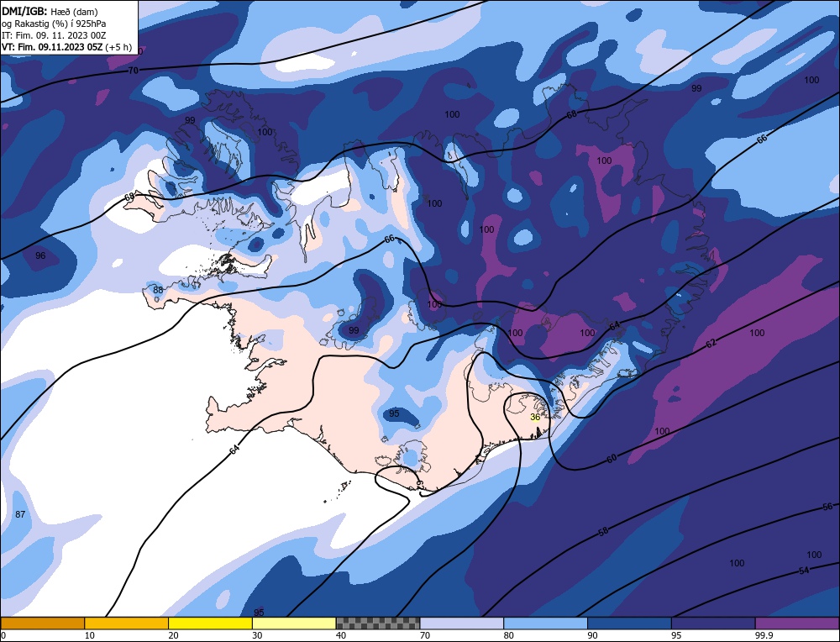Click the '99.9' tick label in the legend
Viewport: 840px width, 642px height.
tap(764, 635)
